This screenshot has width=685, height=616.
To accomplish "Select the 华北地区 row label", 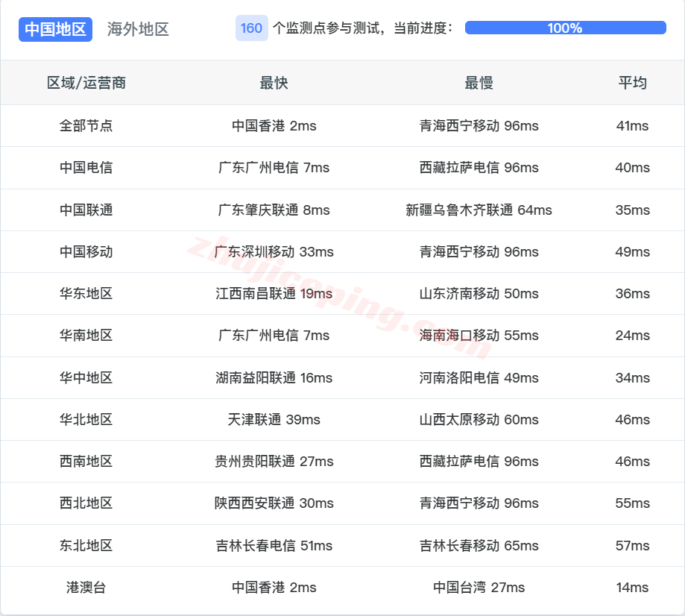I will (86, 420).
